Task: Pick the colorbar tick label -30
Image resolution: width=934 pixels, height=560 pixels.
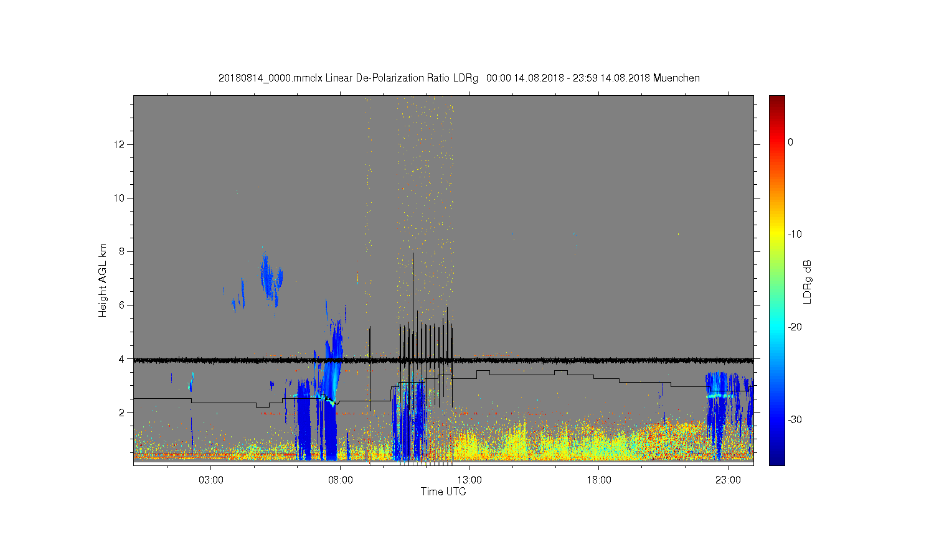Action: pos(795,420)
